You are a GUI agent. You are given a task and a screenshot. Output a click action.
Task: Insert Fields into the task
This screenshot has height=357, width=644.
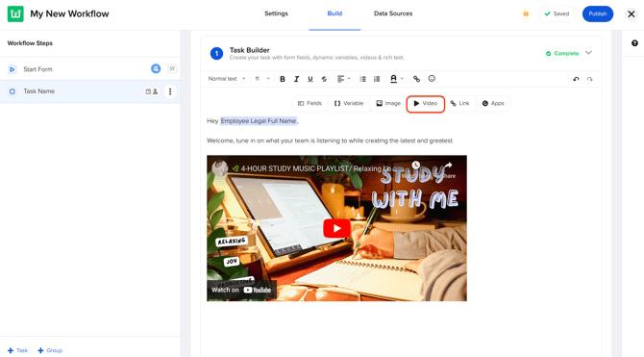[x=310, y=103]
